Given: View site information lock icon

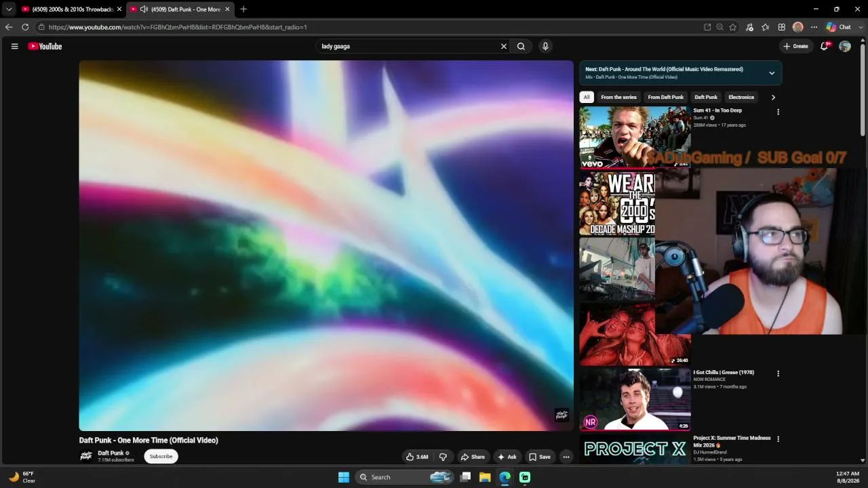Looking at the screenshot, I should coord(41,27).
